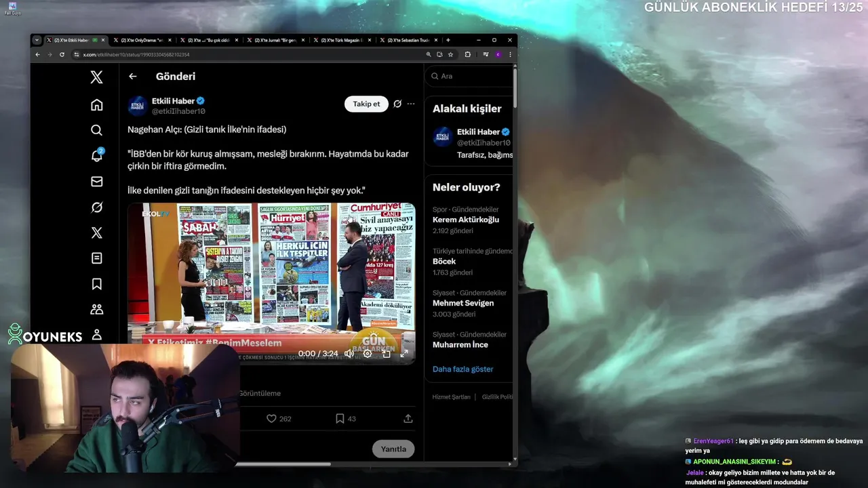Switch to X'te OnlyDrama browser tab
The width and height of the screenshot is (868, 488).
tap(141, 40)
